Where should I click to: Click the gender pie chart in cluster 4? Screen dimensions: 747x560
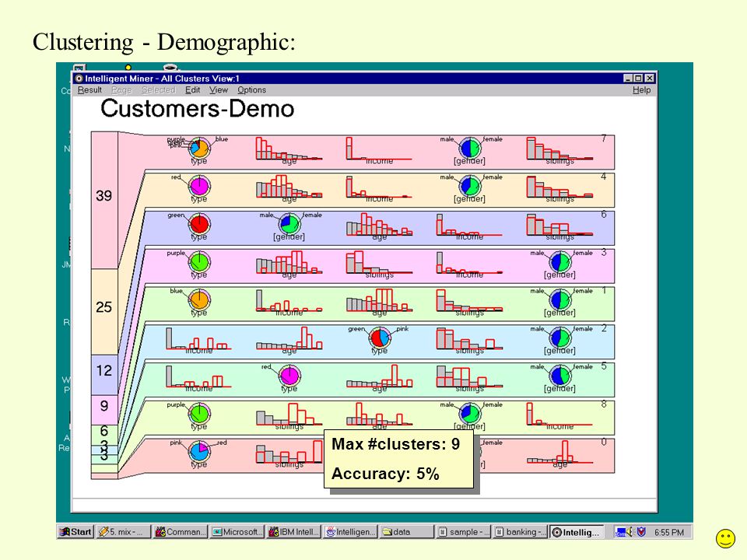click(x=470, y=186)
